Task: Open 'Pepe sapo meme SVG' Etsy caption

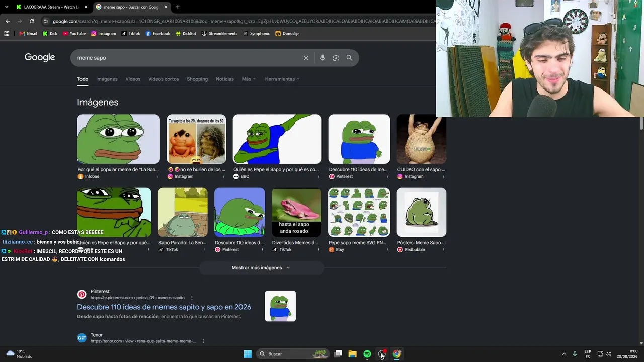Action: point(357,243)
